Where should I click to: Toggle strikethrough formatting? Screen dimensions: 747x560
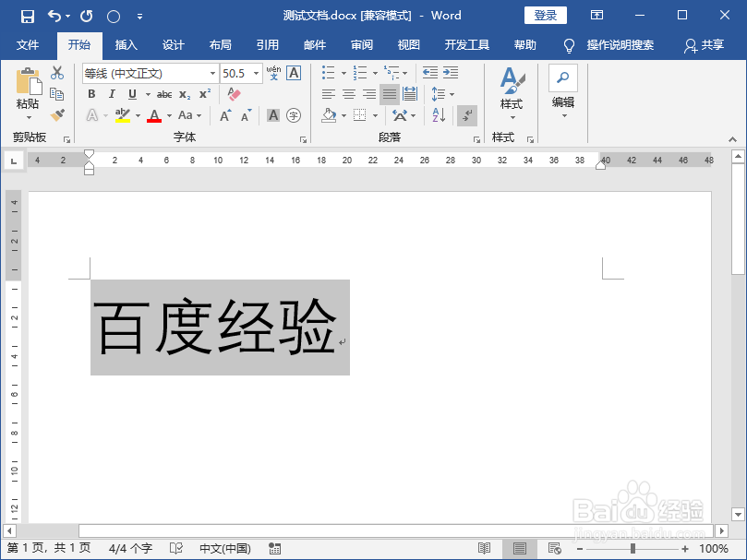[x=164, y=94]
